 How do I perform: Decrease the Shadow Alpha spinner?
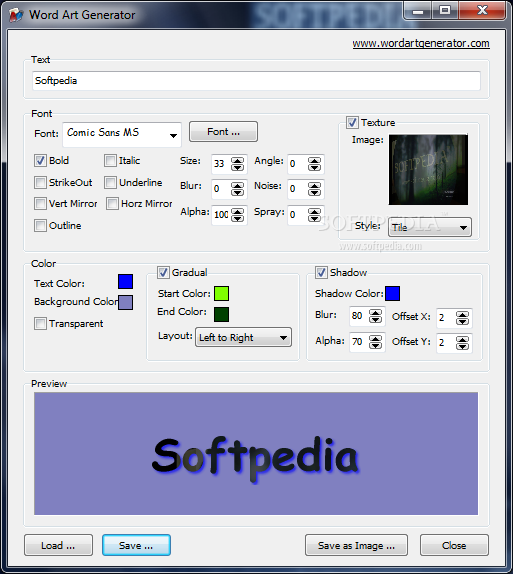(x=375, y=346)
